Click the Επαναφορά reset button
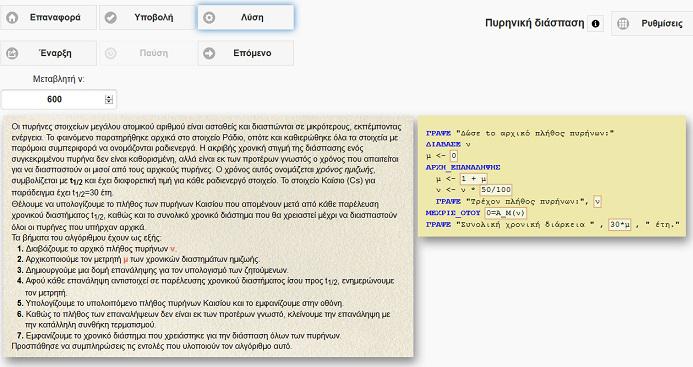This screenshot has height=367, width=693. coord(48,18)
